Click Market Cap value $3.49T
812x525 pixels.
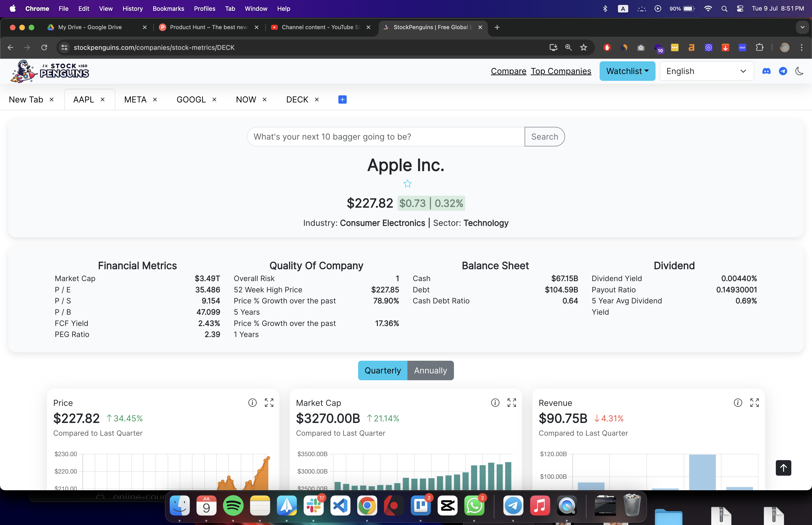click(x=207, y=278)
